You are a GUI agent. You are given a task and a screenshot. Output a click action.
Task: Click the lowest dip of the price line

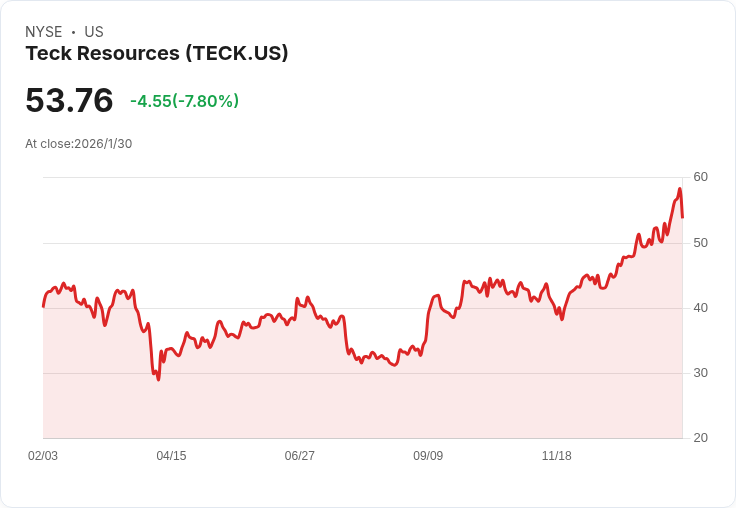pyautogui.click(x=158, y=379)
